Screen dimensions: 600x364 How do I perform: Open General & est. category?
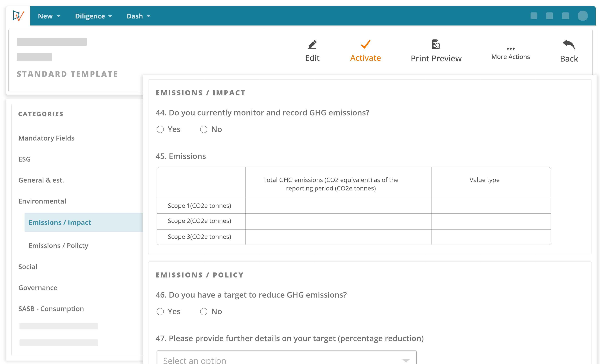point(41,180)
